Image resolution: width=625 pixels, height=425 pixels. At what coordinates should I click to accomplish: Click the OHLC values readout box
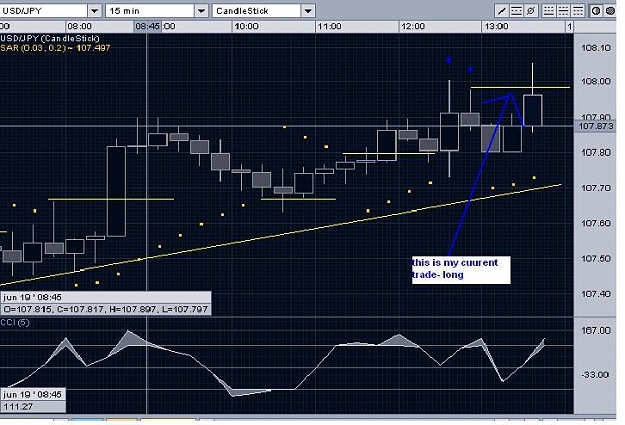click(106, 309)
